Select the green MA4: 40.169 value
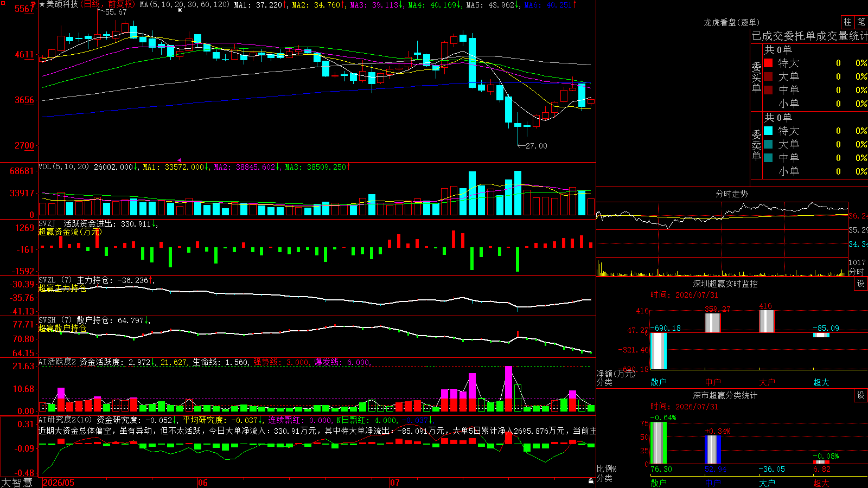This screenshot has width=868, height=488. pyautogui.click(x=432, y=5)
